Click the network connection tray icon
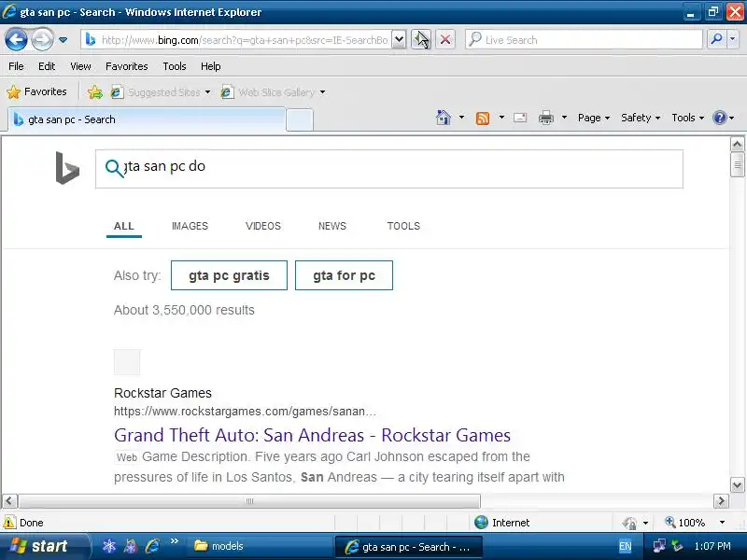 pyautogui.click(x=660, y=546)
